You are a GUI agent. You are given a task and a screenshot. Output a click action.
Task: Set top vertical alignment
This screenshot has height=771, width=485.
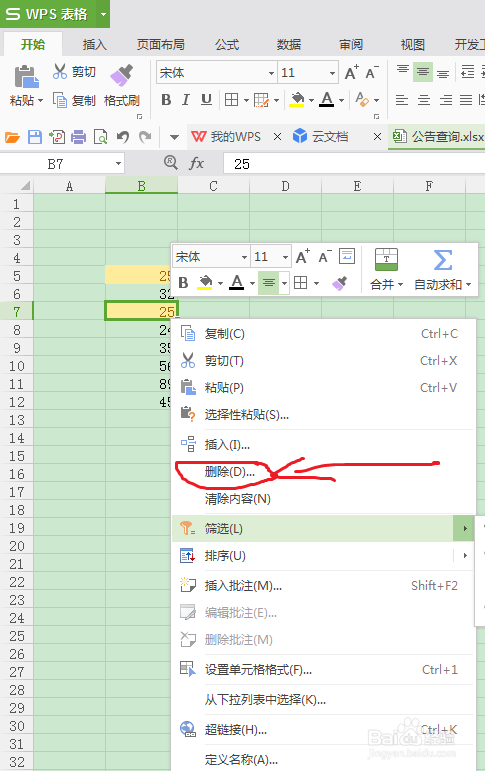coord(403,70)
